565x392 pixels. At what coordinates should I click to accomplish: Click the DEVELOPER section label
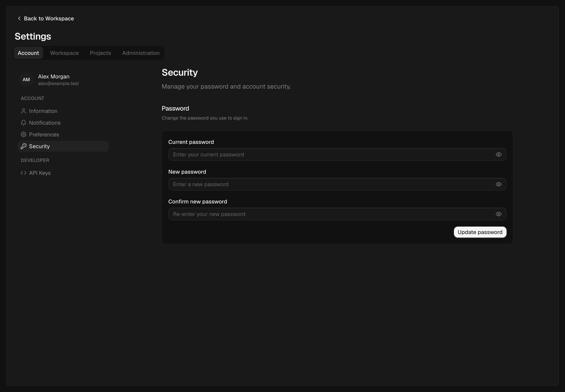coord(35,160)
